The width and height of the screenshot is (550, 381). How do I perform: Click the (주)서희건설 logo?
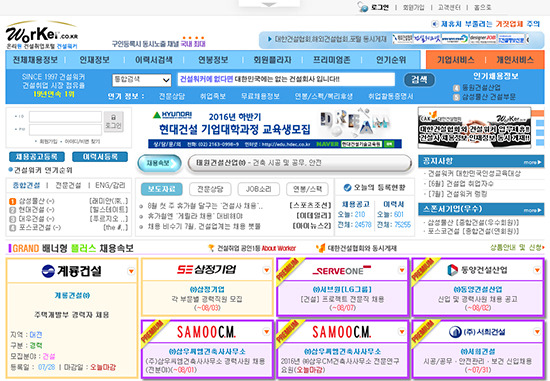pyautogui.click(x=477, y=332)
